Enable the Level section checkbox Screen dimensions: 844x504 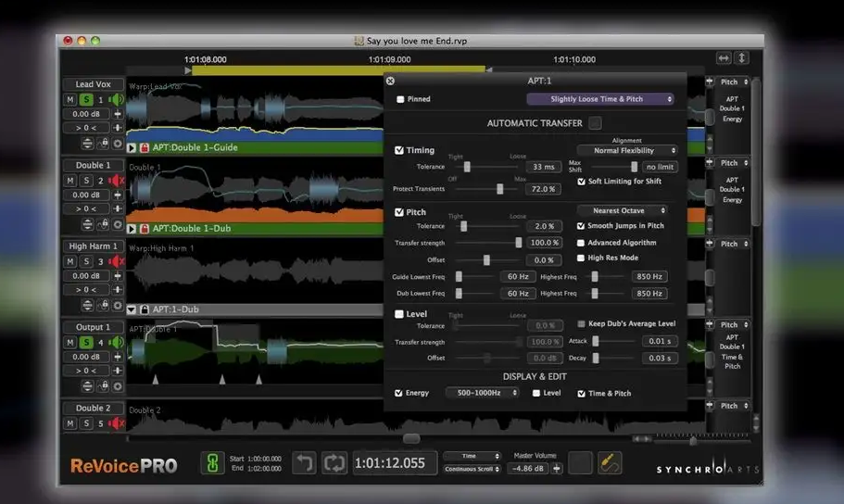[x=399, y=314]
